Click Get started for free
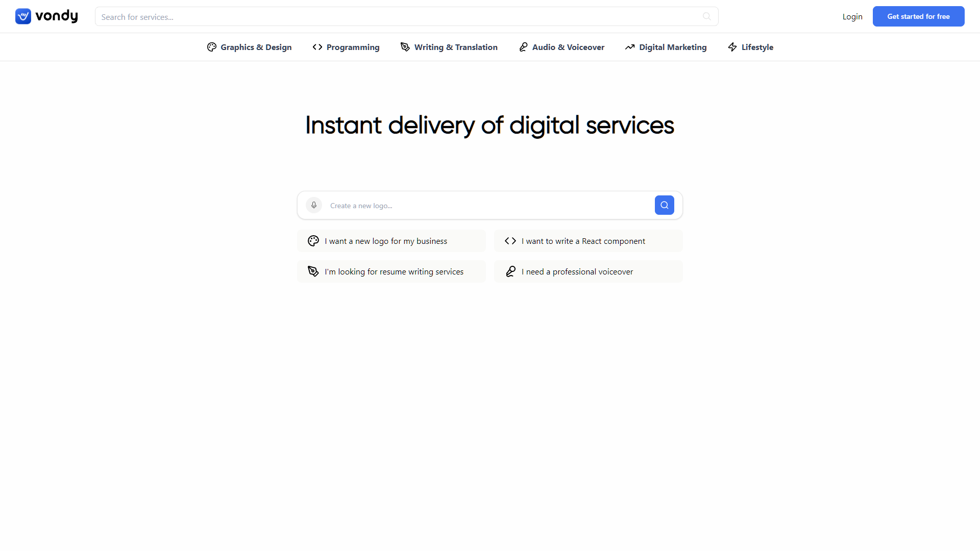This screenshot has height=551, width=980. [918, 16]
